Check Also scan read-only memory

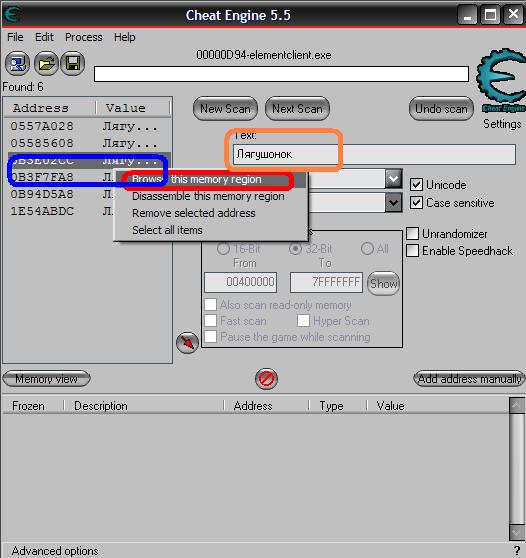point(210,305)
